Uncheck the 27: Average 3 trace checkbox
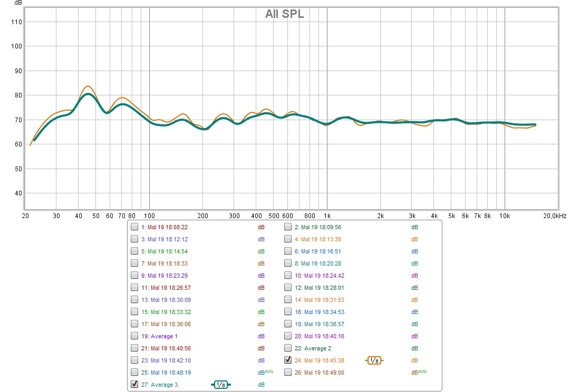 point(134,385)
